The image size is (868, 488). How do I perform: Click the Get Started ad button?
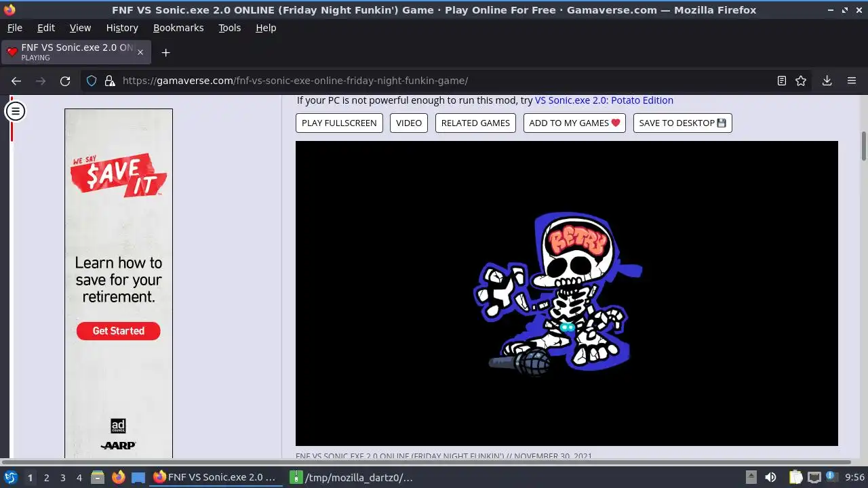pos(119,331)
